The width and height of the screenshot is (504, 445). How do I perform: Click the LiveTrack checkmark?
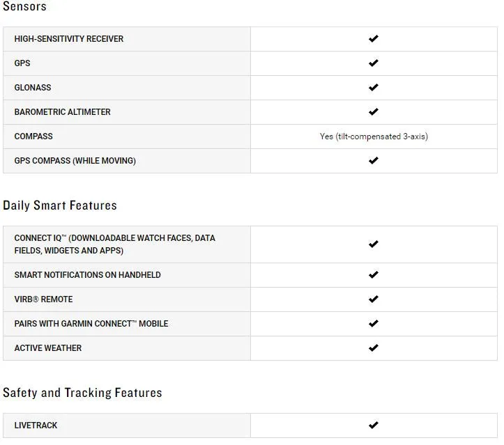(374, 425)
